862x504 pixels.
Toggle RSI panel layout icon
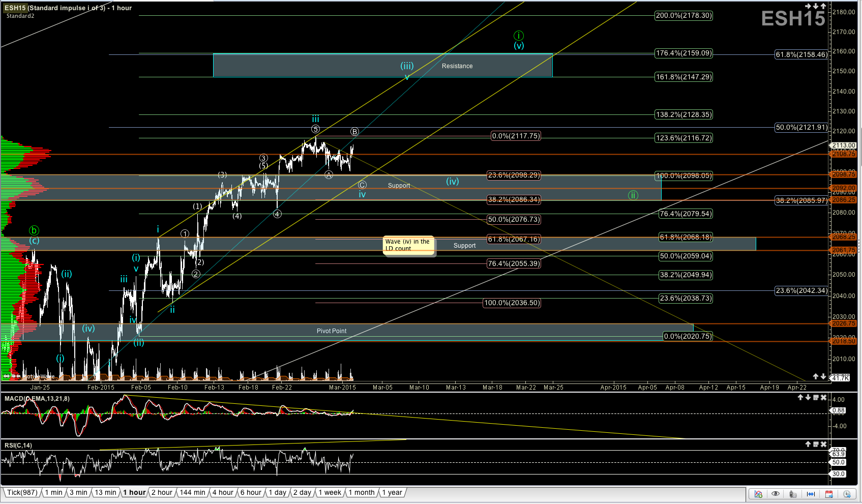click(816, 444)
